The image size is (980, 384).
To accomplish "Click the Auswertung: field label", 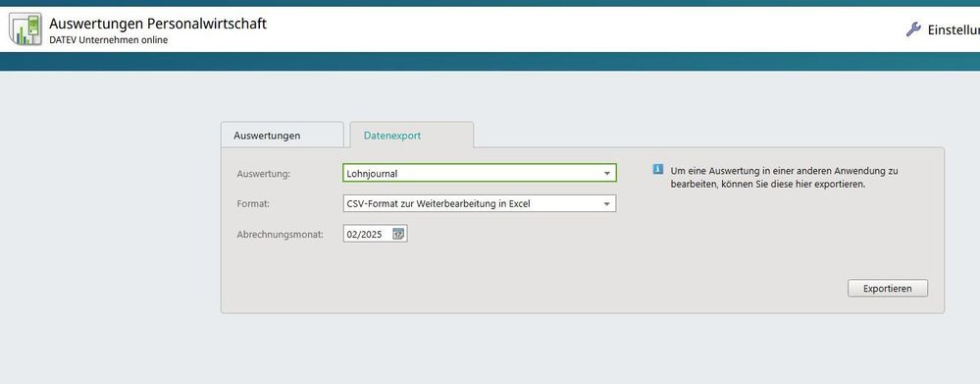I will [x=264, y=174].
